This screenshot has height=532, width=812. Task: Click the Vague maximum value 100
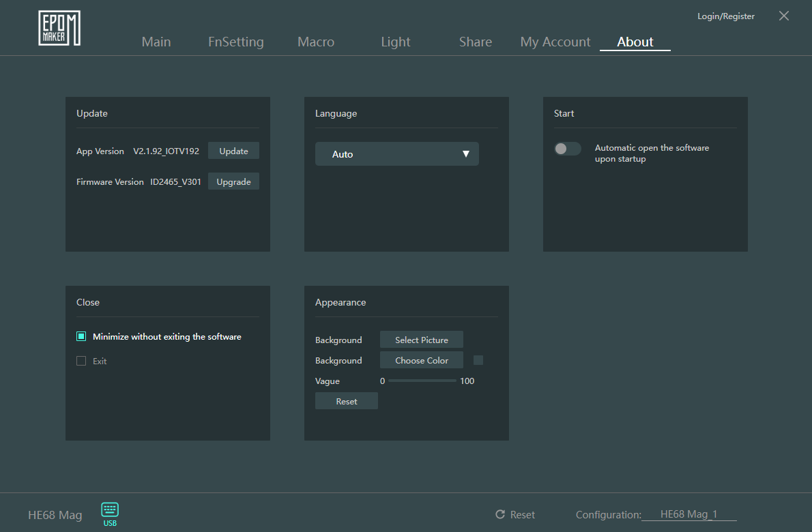coord(467,381)
